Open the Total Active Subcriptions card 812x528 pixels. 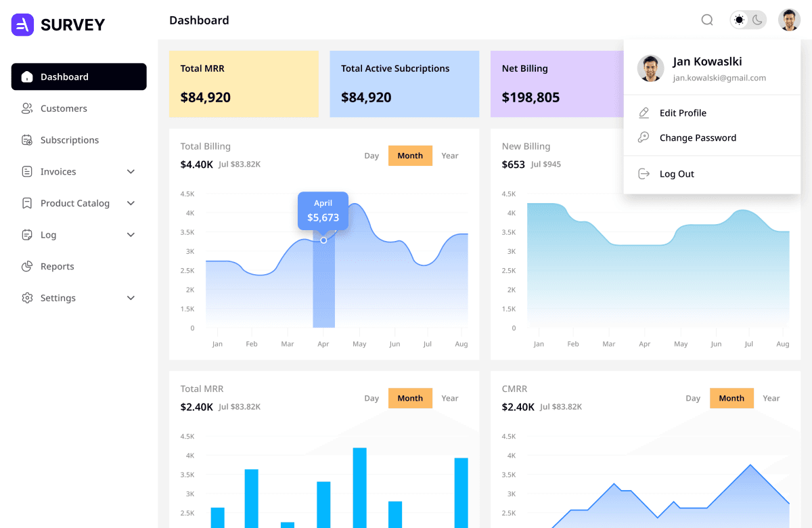pos(405,84)
